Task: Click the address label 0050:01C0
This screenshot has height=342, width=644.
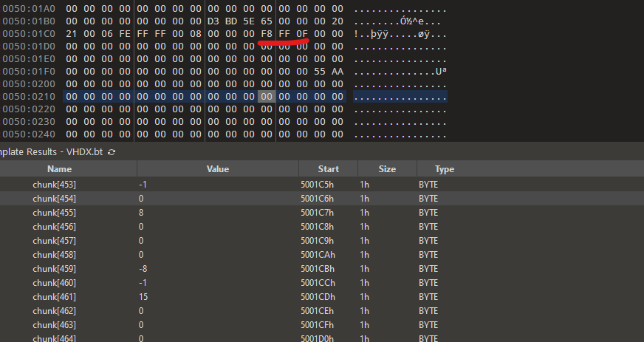Action: 29,34
